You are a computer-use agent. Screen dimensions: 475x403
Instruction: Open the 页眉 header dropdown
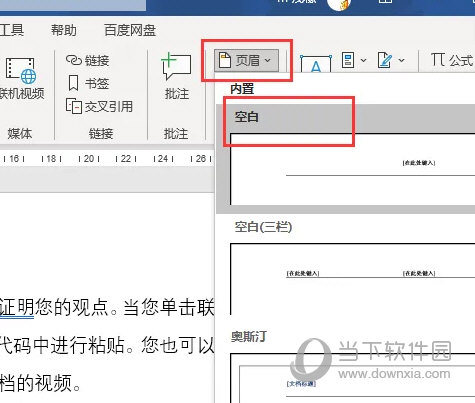(246, 60)
